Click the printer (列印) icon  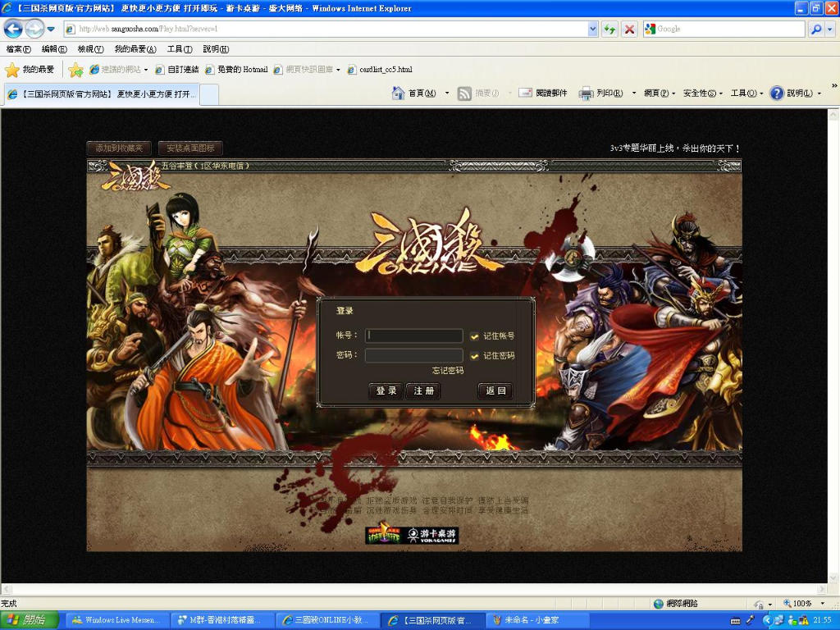(x=586, y=94)
